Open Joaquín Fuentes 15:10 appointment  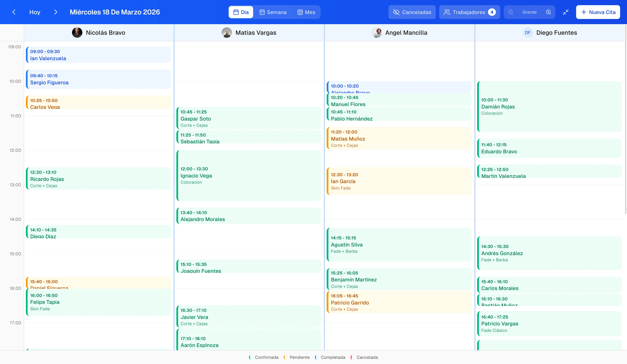click(x=249, y=266)
